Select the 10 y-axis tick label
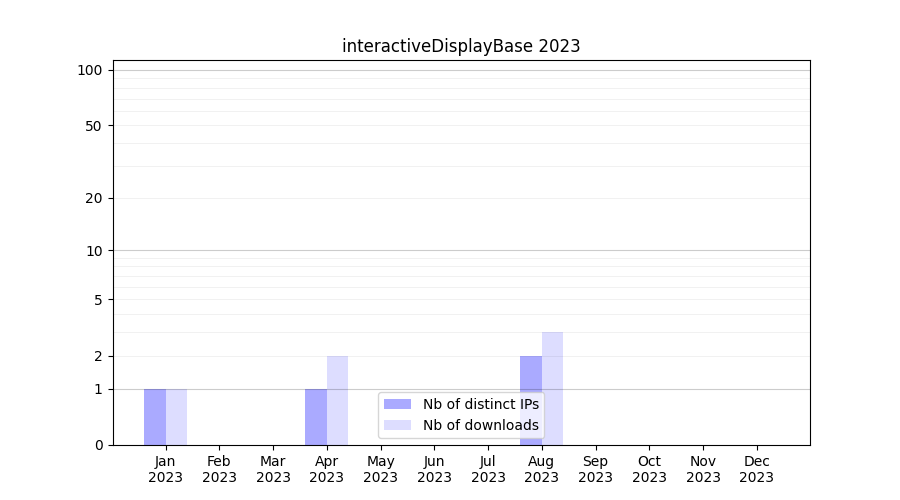 [94, 251]
